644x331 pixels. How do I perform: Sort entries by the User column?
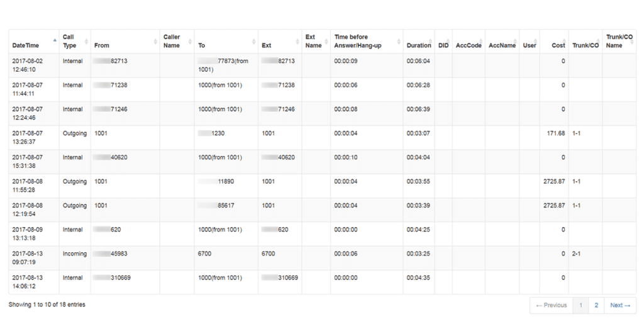click(529, 45)
